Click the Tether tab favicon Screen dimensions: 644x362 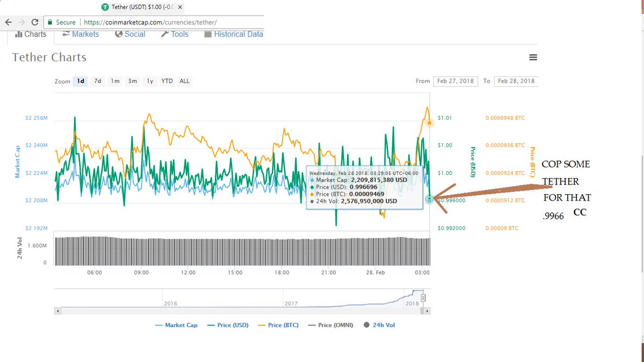click(x=105, y=7)
